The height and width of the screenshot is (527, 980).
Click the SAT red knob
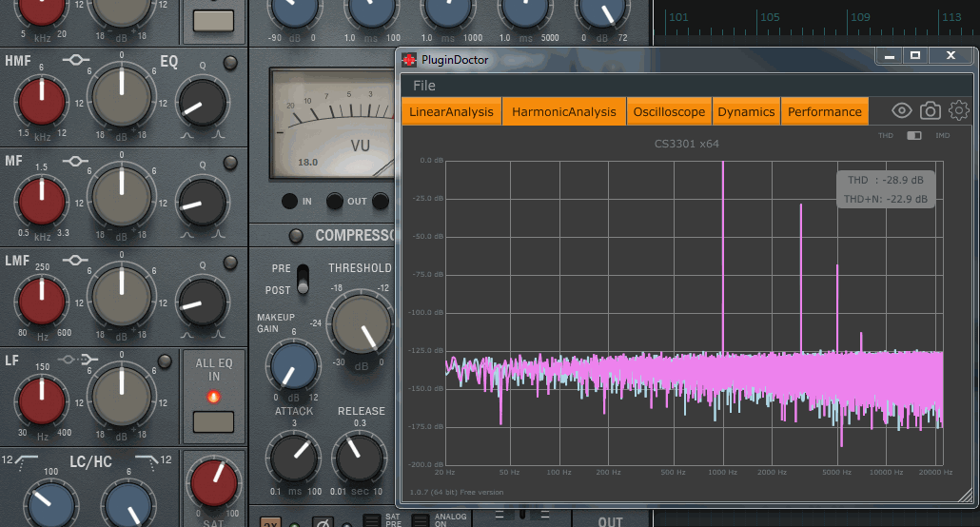click(214, 482)
